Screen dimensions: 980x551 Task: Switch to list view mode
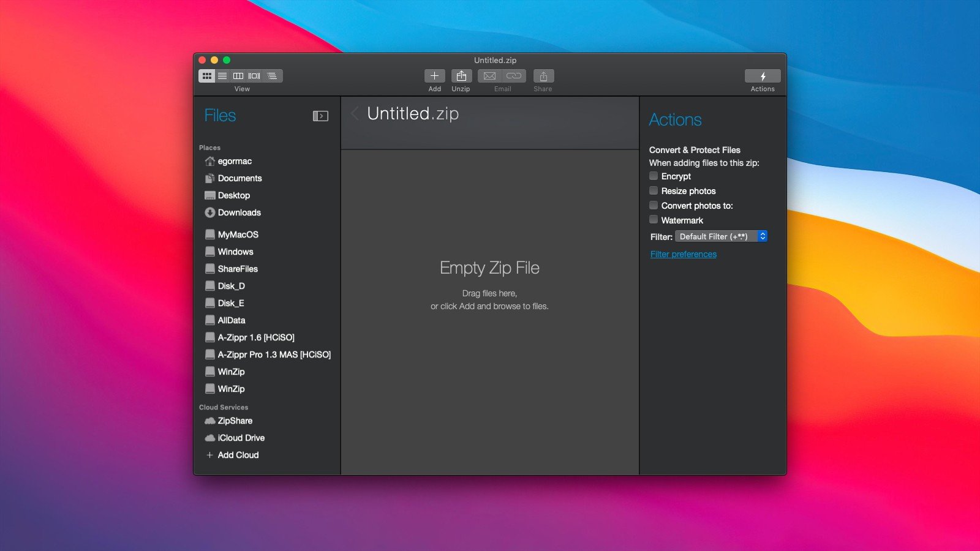[x=222, y=76]
